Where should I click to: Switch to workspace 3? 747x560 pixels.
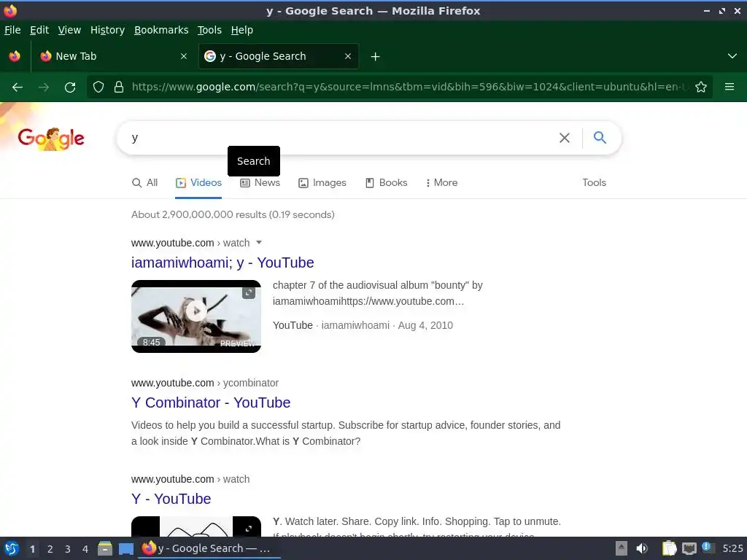[x=68, y=549]
